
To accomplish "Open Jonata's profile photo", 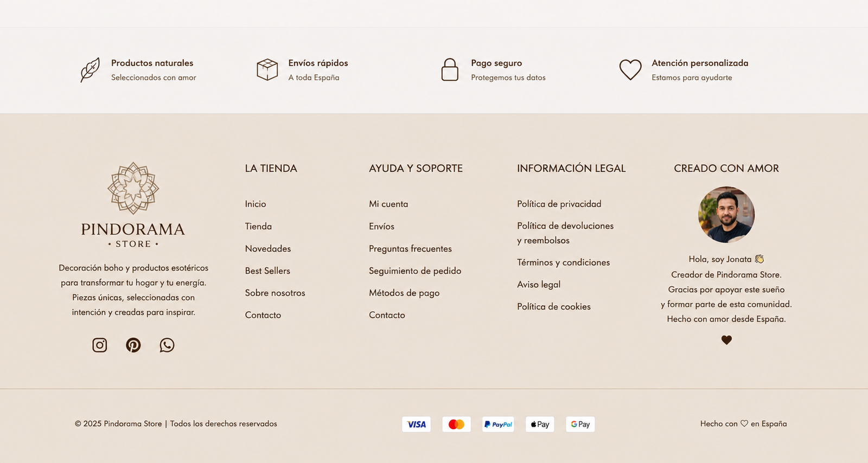I will [x=726, y=215].
